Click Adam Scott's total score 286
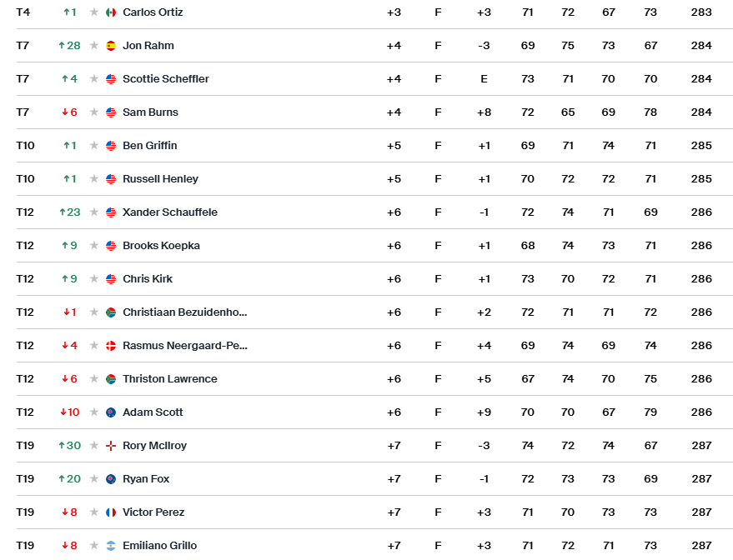 point(701,412)
